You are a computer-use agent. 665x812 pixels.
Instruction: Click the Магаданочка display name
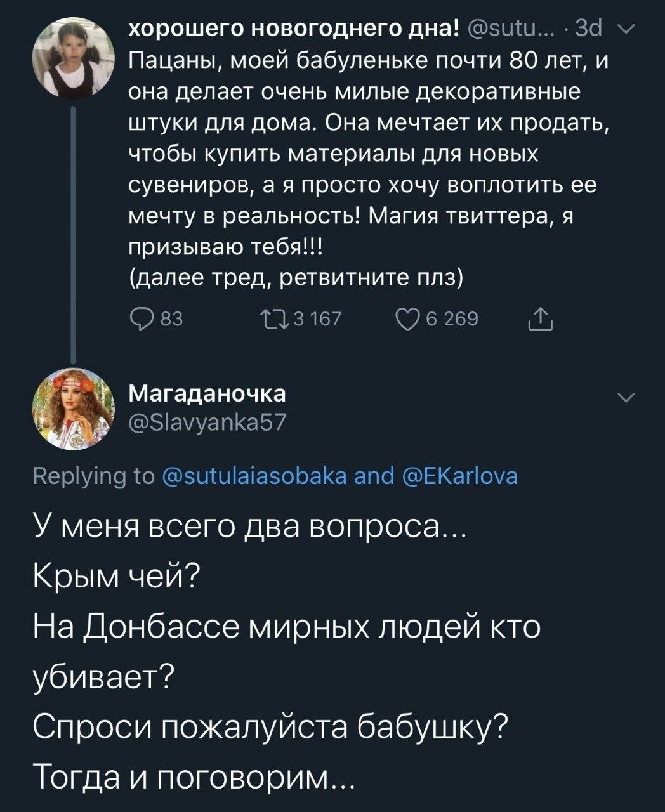(x=207, y=393)
